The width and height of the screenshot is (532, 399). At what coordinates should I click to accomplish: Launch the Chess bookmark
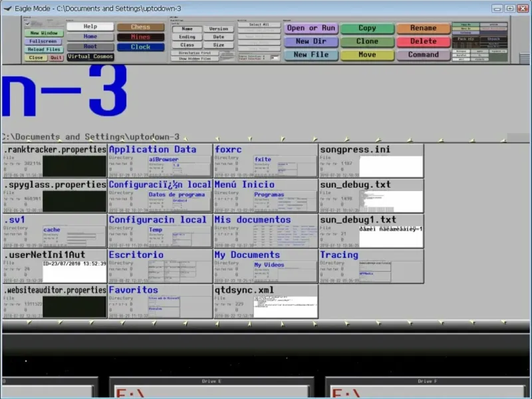click(140, 27)
